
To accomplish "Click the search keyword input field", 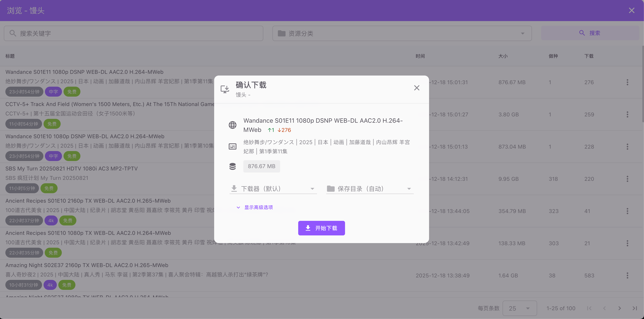I will [x=134, y=34].
